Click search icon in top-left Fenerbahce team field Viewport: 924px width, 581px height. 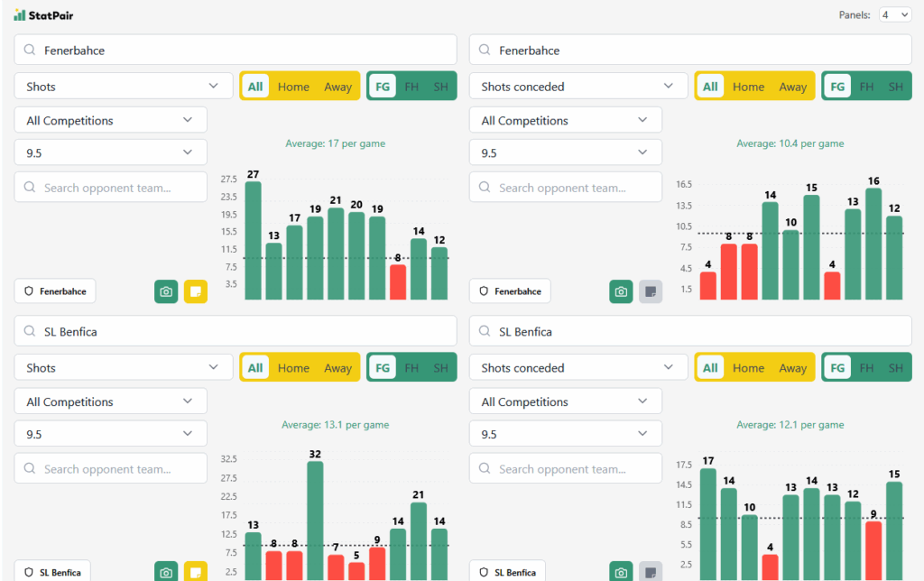[x=30, y=51]
